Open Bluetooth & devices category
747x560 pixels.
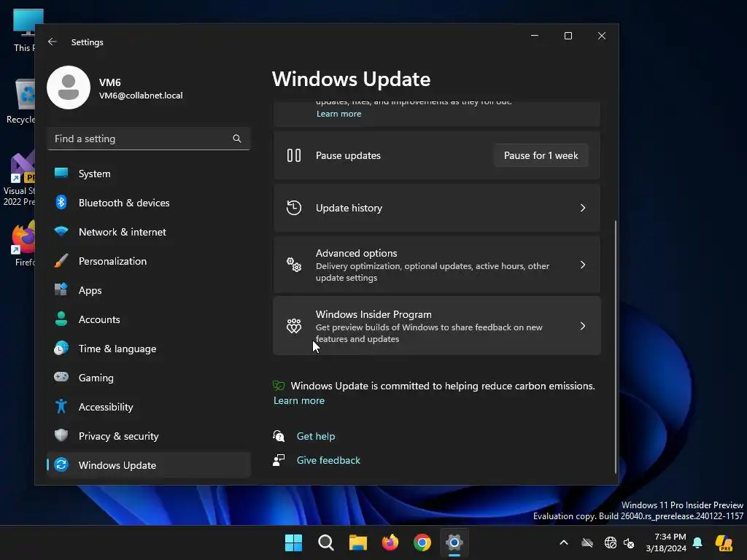click(x=149, y=203)
